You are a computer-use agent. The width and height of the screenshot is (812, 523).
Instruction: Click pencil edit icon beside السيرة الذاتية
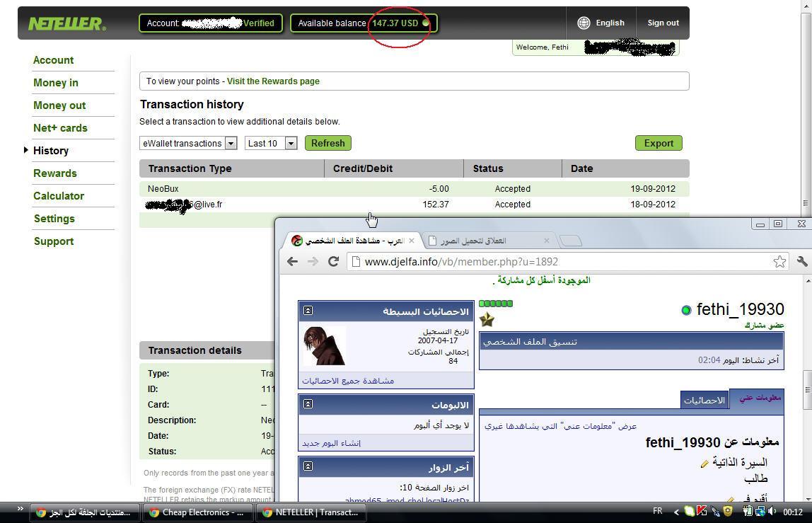click(x=704, y=464)
